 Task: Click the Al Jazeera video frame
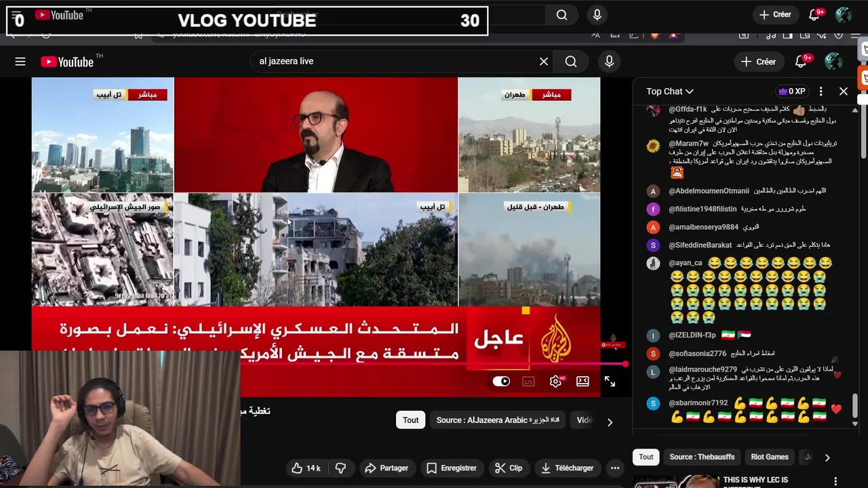(316, 236)
